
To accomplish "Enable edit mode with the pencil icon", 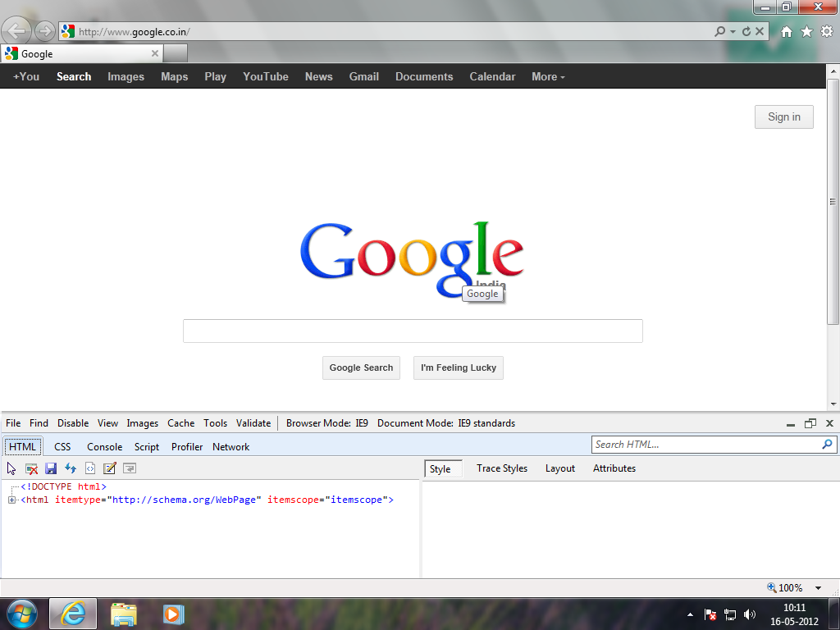I will click(x=110, y=468).
